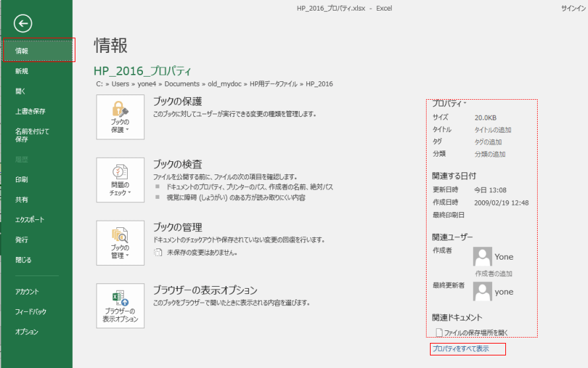
Task: Click the タグの追加 field
Action: coord(488,142)
